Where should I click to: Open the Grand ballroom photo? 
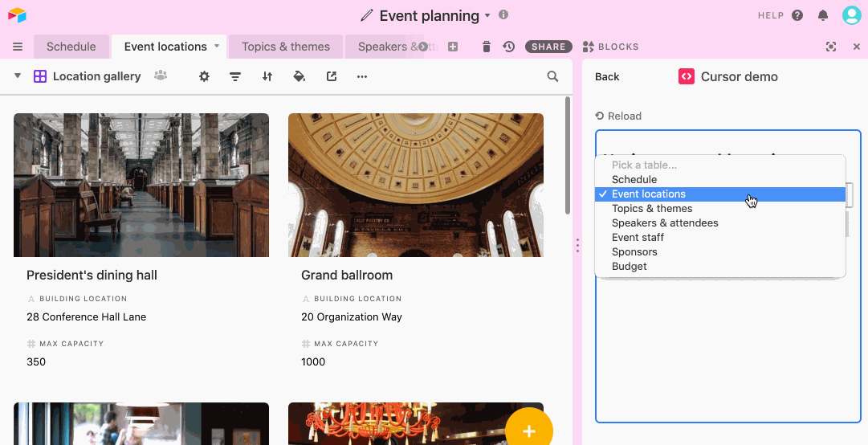click(x=416, y=185)
